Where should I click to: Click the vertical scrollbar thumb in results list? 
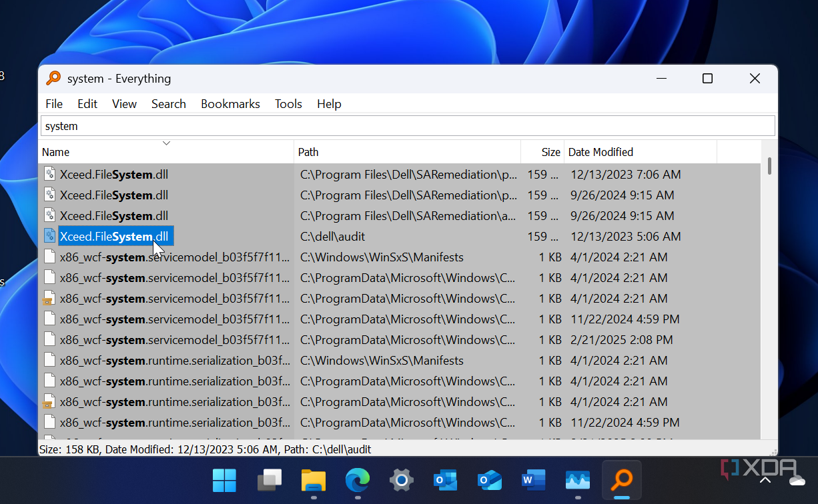769,165
